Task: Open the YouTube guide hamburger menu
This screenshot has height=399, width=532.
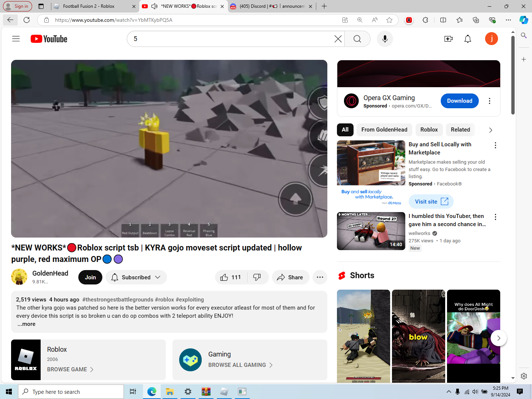Action: tap(16, 39)
